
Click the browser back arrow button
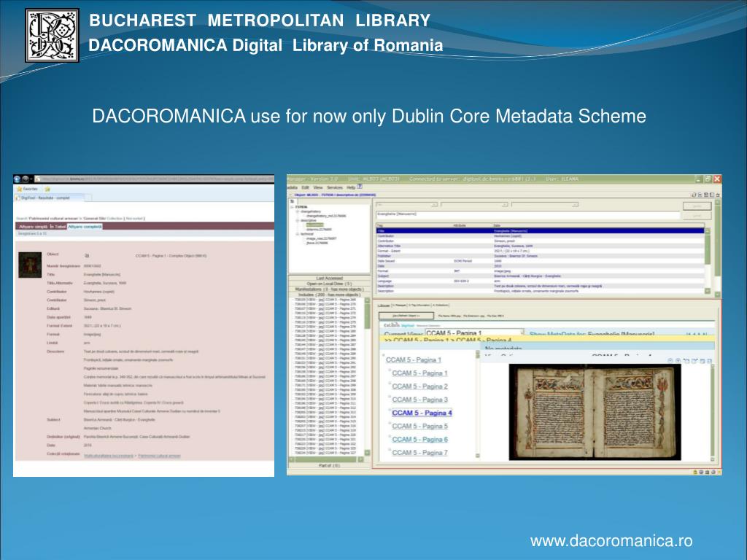pos(18,179)
